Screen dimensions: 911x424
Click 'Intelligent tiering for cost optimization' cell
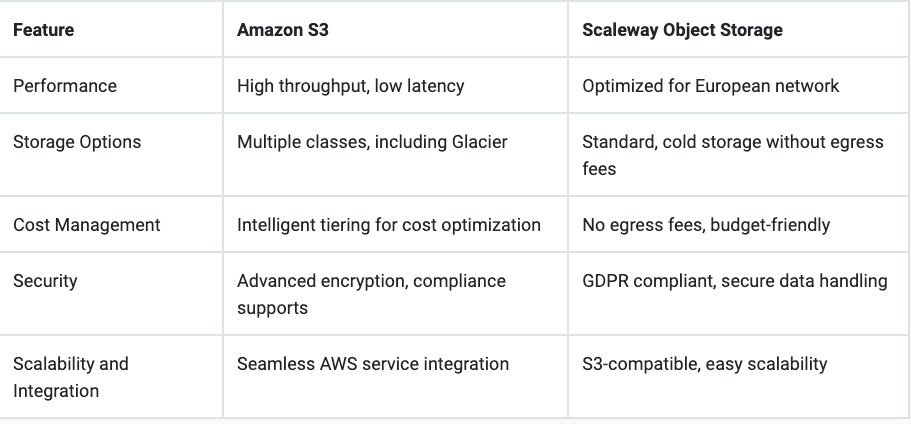pos(388,225)
